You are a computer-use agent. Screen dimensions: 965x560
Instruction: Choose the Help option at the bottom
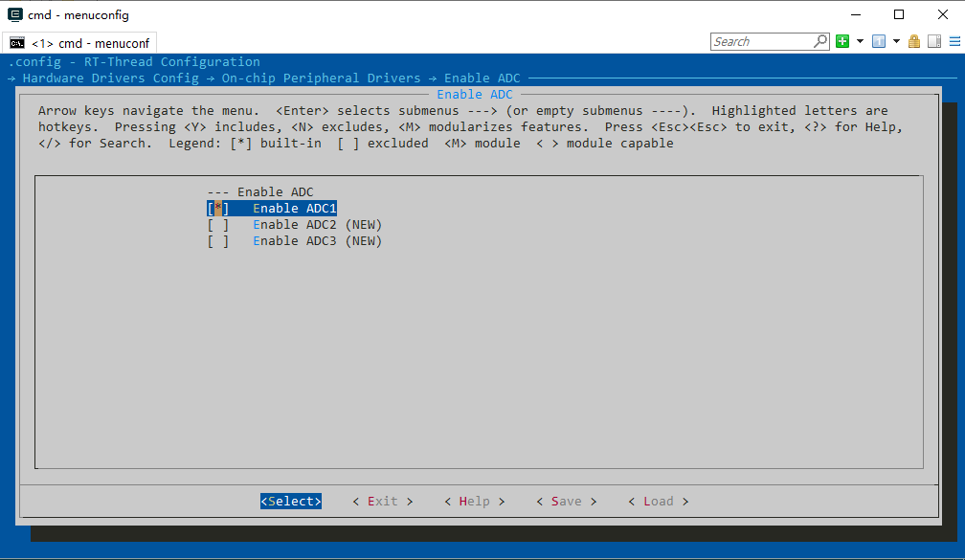tap(474, 502)
